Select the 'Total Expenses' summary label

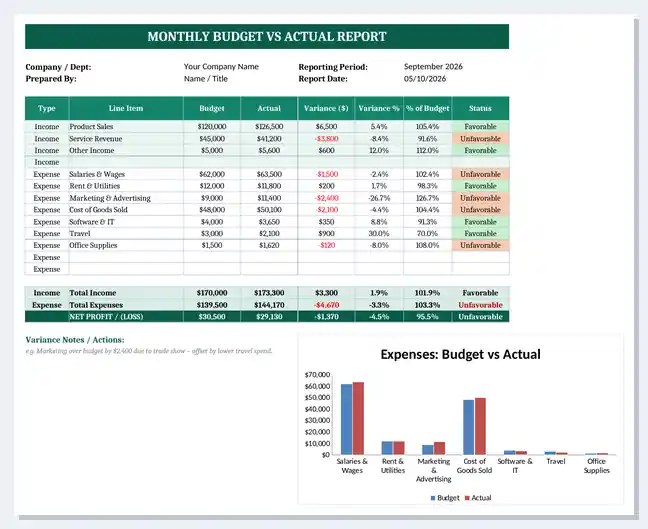96,305
